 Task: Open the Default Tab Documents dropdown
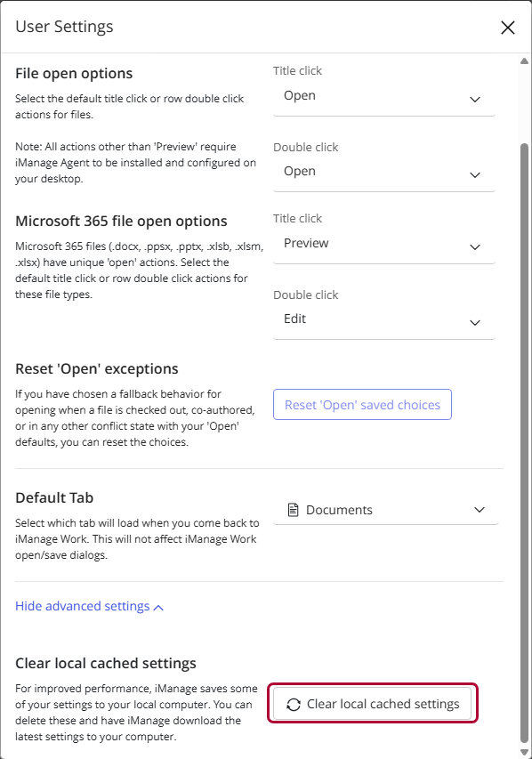point(386,510)
